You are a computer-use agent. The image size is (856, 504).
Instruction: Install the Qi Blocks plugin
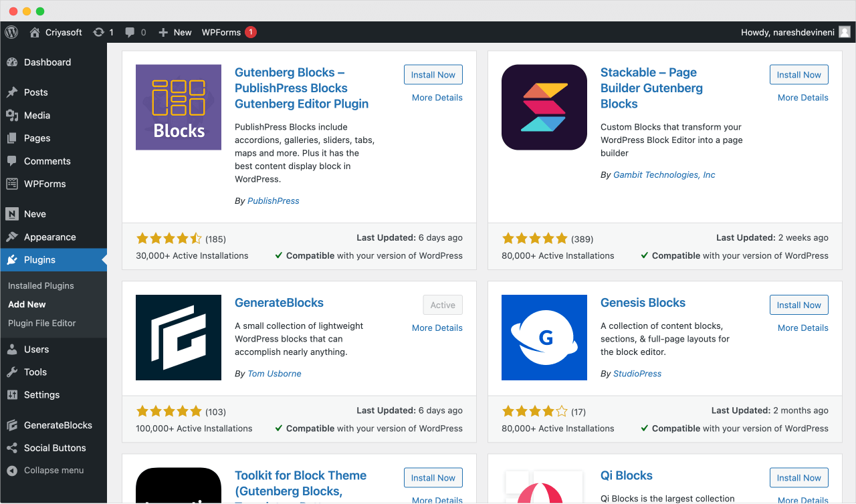pos(798,478)
